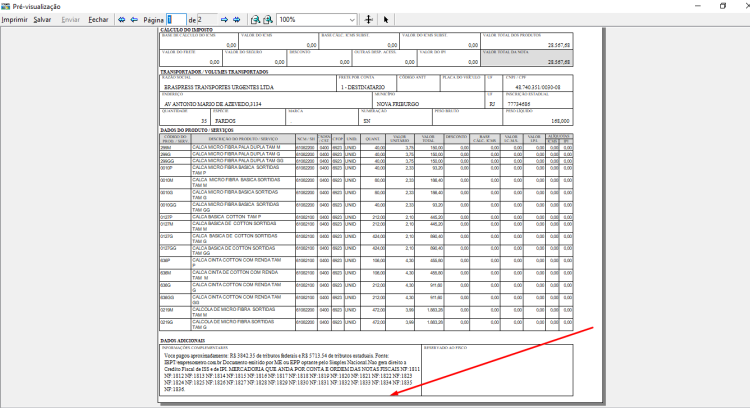The image size is (750, 408).
Task: Click the Enviar menu
Action: [x=70, y=20]
